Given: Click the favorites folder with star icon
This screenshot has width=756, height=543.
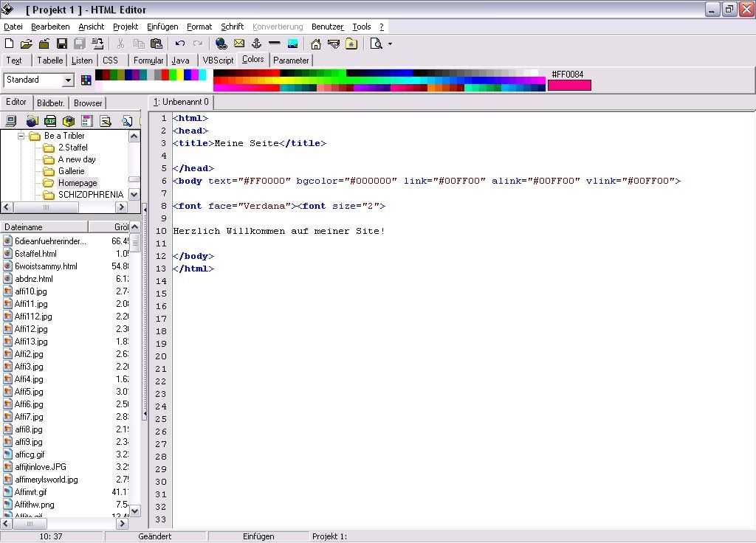Looking at the screenshot, I should [351, 44].
